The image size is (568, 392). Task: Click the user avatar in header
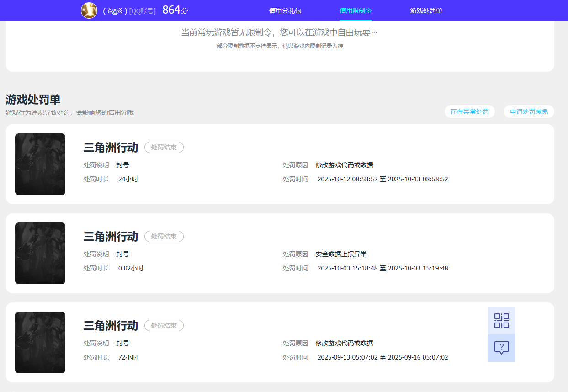coord(89,11)
